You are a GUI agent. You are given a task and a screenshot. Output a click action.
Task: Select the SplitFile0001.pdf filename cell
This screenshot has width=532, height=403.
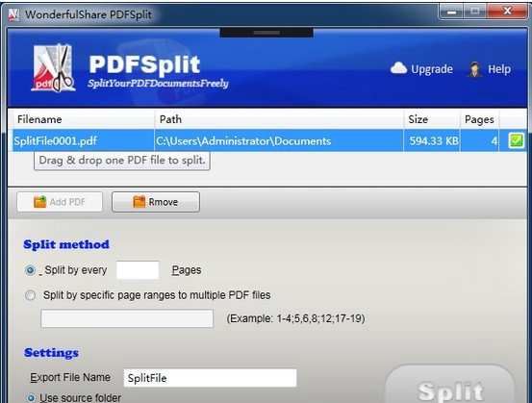pos(83,140)
